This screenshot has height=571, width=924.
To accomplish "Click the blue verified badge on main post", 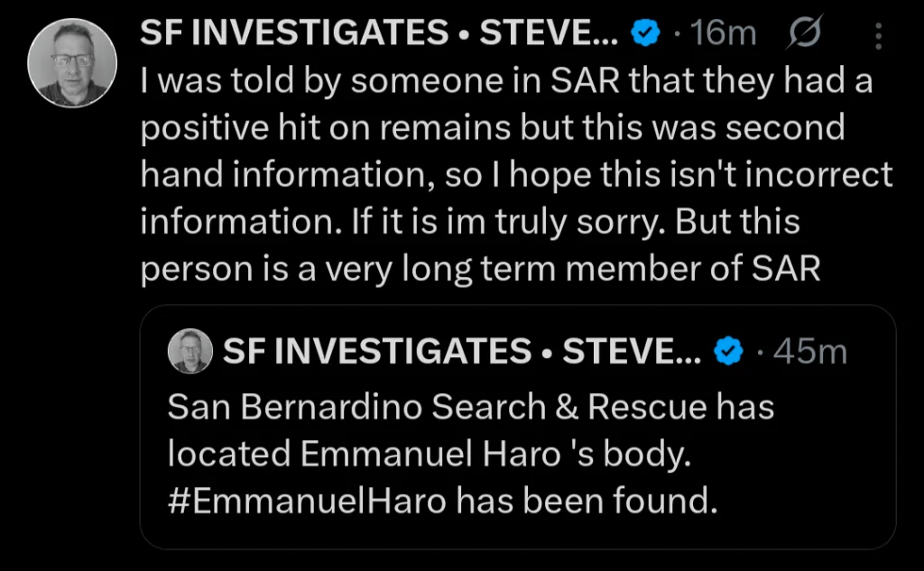I will tap(642, 34).
